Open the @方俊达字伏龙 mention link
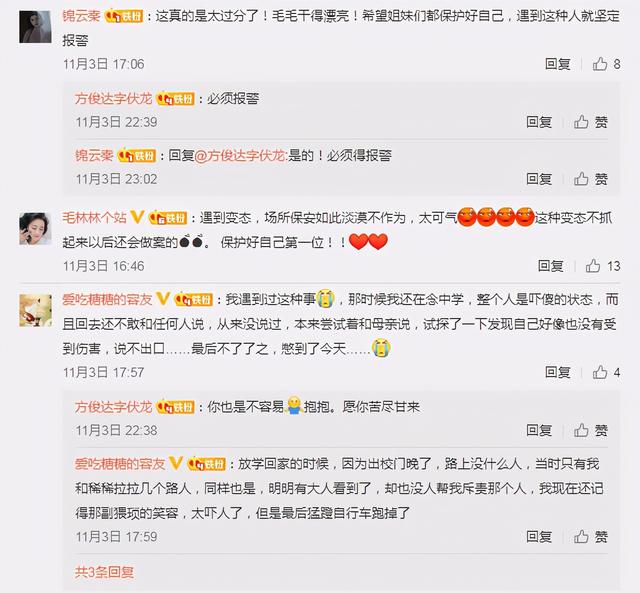This screenshot has width=640, height=593. coord(240,155)
